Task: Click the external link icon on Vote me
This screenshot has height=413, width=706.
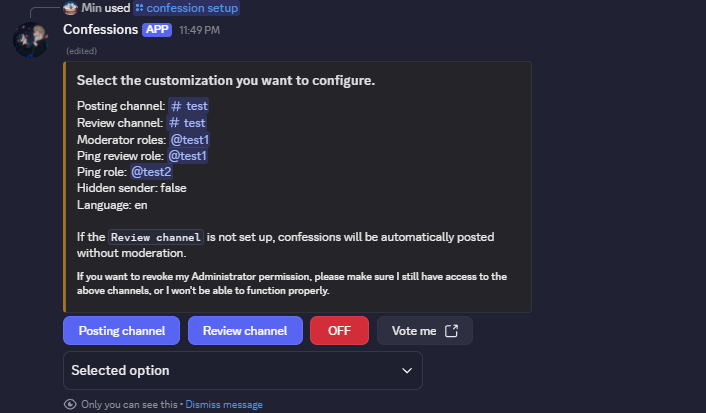Action: [x=452, y=331]
